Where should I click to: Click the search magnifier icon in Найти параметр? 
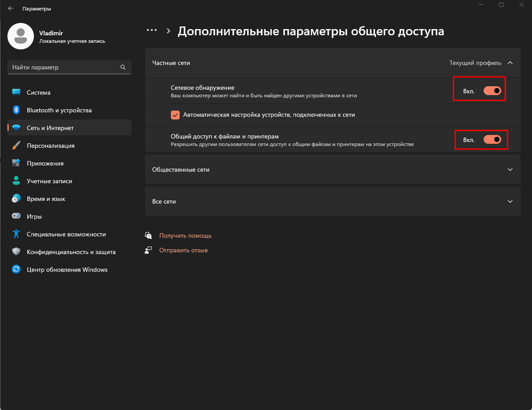(123, 67)
